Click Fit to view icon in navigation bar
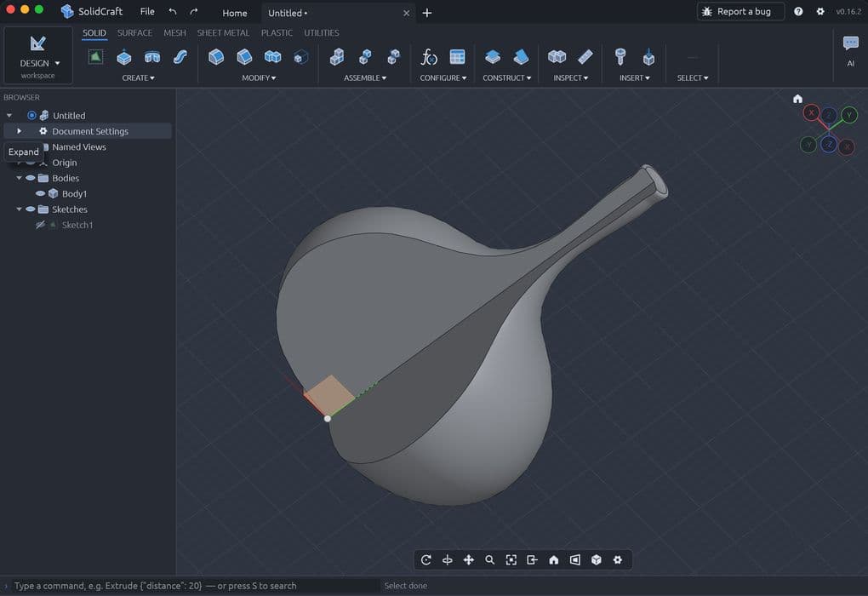 (x=511, y=560)
